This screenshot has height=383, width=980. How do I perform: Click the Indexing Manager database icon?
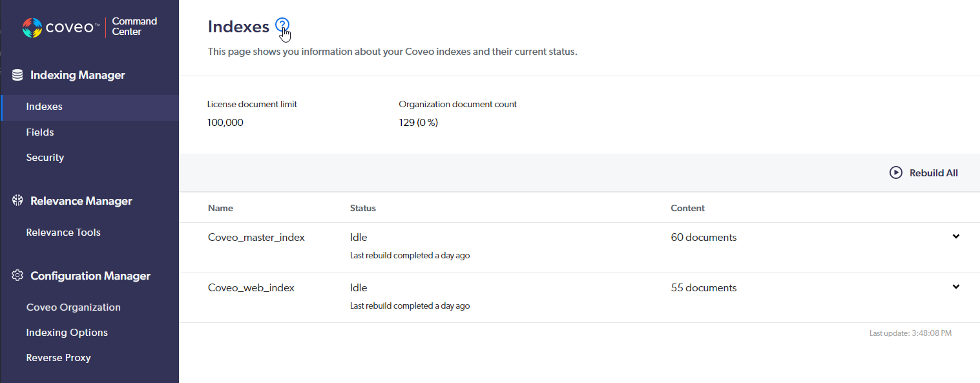pyautogui.click(x=17, y=76)
